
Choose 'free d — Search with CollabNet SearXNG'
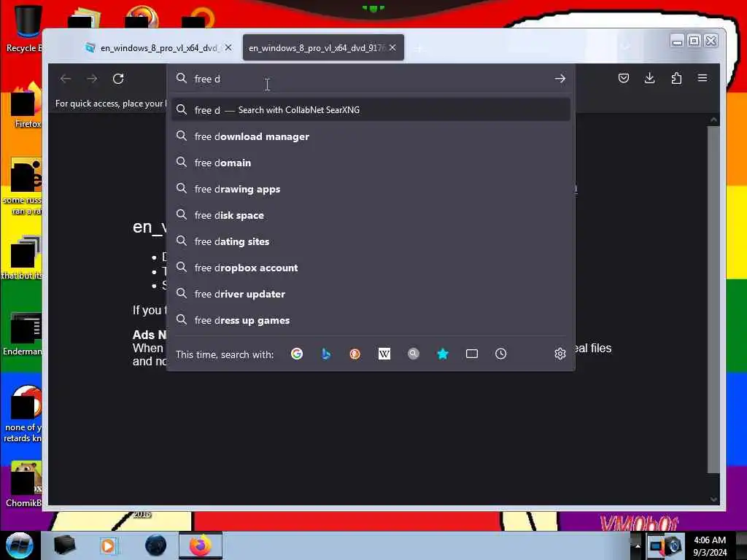coord(371,110)
